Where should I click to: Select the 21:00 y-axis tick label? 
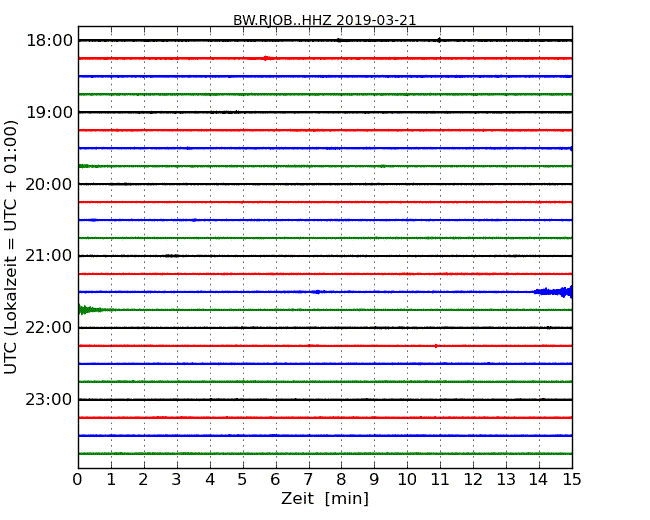click(x=49, y=256)
